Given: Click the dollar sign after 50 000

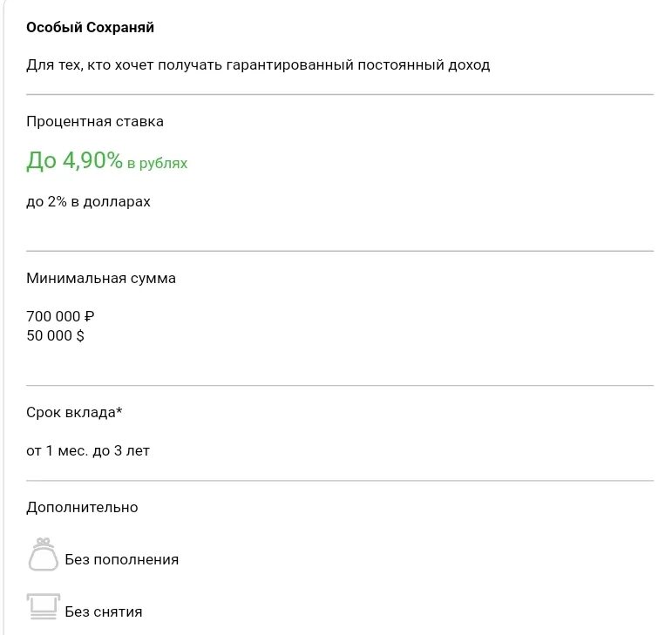Looking at the screenshot, I should (x=80, y=335).
